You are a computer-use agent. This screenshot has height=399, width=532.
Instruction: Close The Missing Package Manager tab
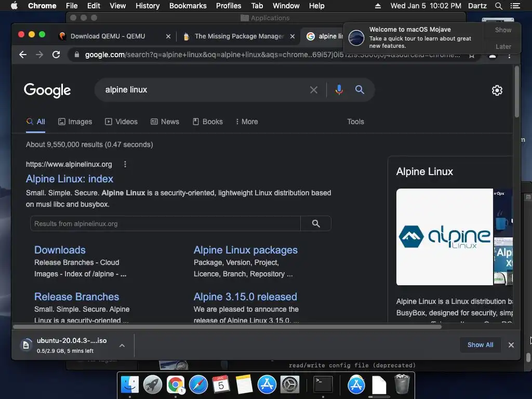point(292,36)
